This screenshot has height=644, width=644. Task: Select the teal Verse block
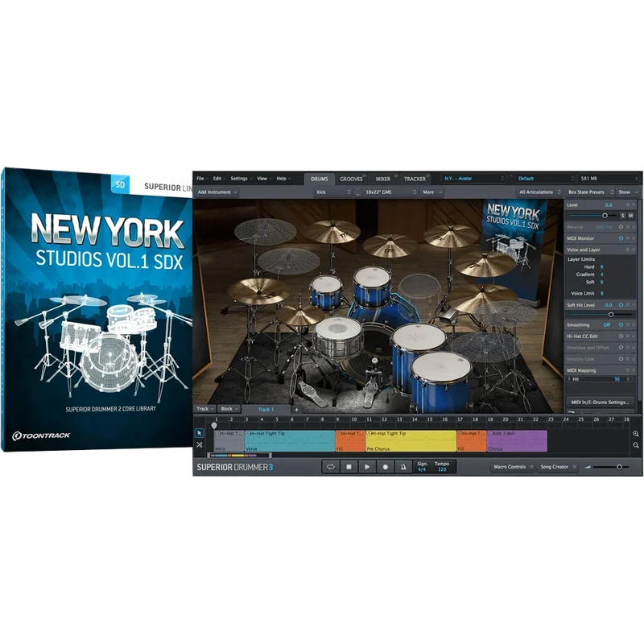[290, 441]
